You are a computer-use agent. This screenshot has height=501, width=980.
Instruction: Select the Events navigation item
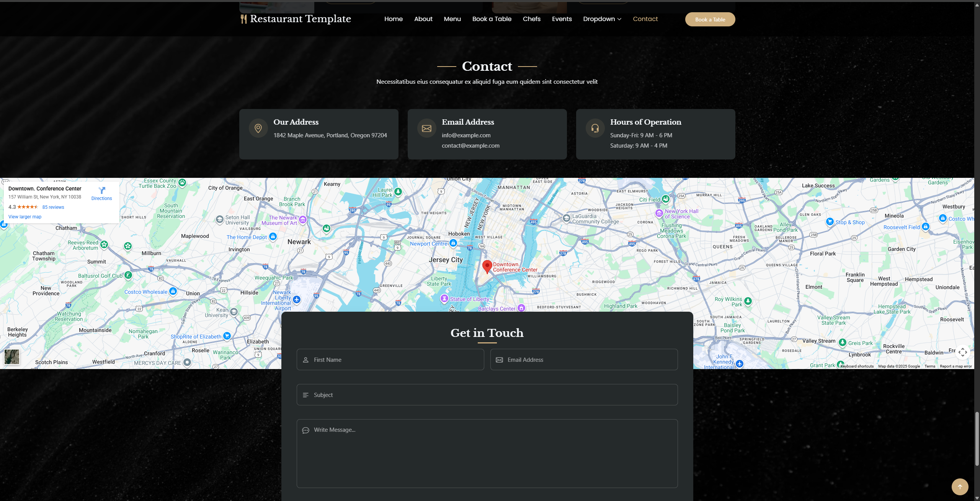pos(562,19)
